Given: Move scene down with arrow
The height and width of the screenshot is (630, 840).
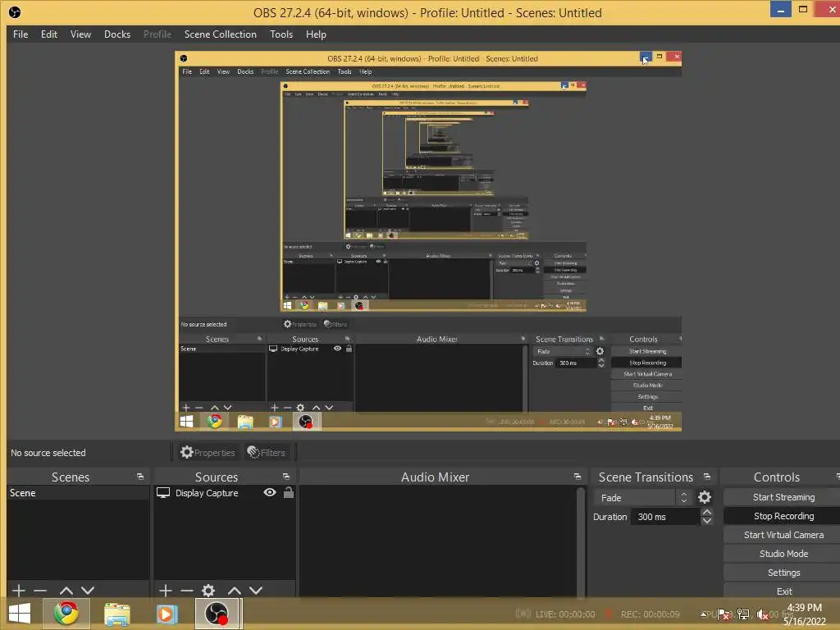Looking at the screenshot, I should tap(88, 591).
